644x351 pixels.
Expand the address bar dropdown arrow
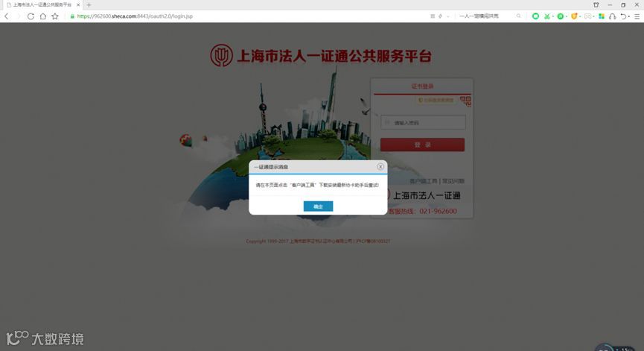pos(447,16)
